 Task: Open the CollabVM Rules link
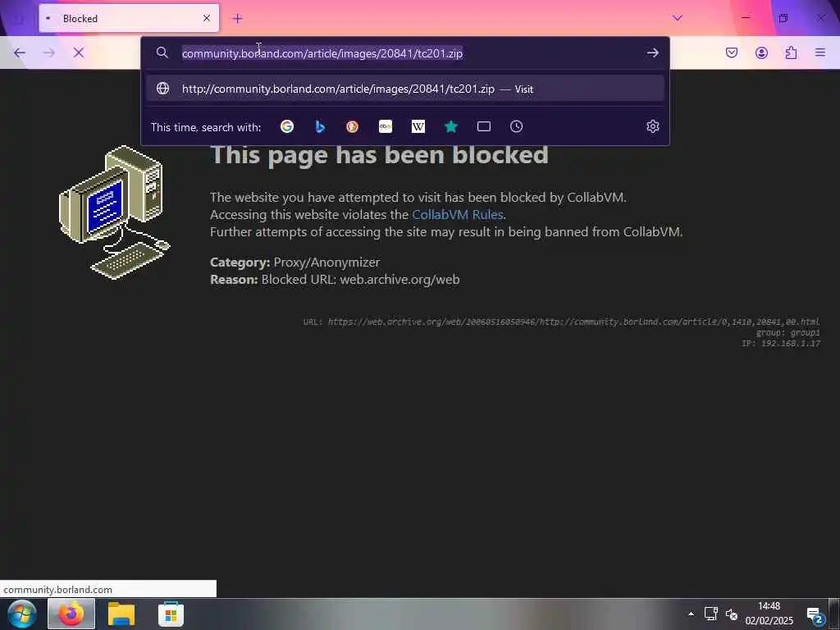click(458, 215)
